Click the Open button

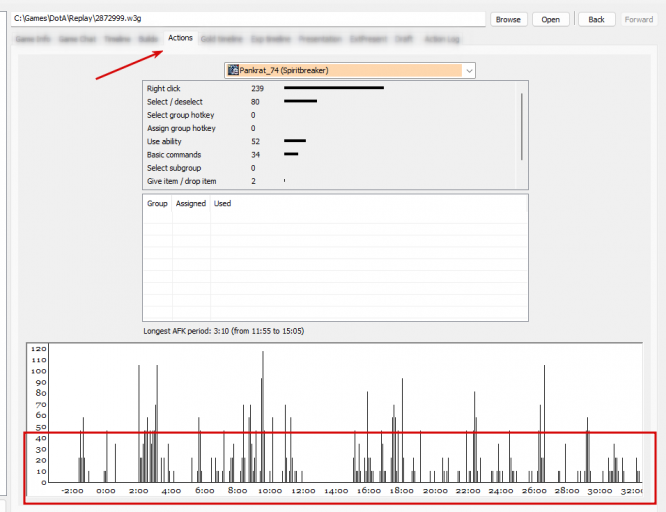550,20
